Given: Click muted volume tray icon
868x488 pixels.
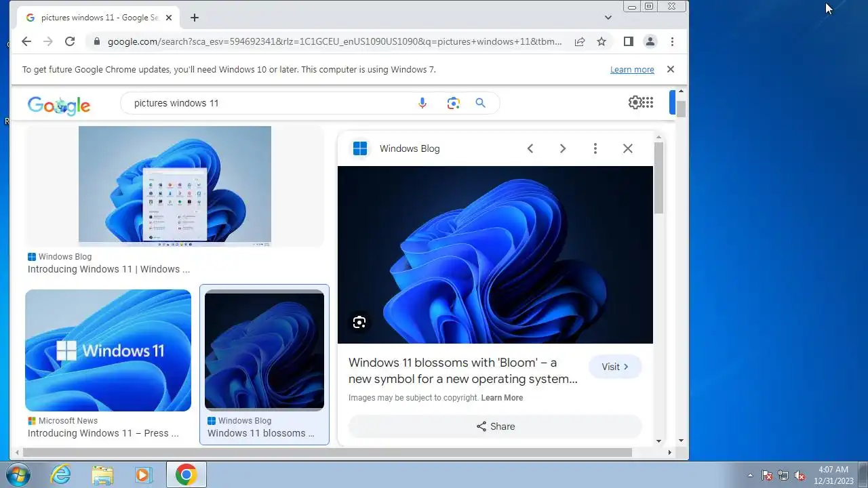Looking at the screenshot, I should (800, 475).
